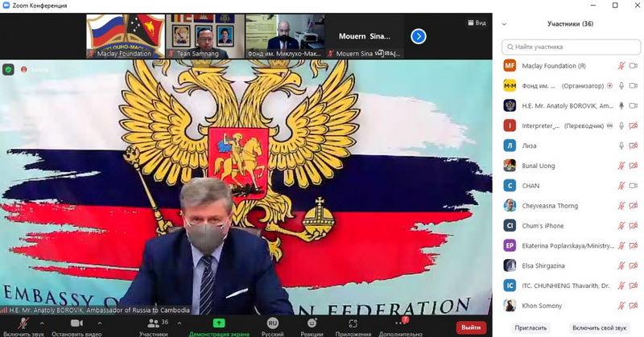Click camera icon for Anatoly BOROVIK row
Image resolution: width=644 pixels, height=337 pixels.
(634, 106)
